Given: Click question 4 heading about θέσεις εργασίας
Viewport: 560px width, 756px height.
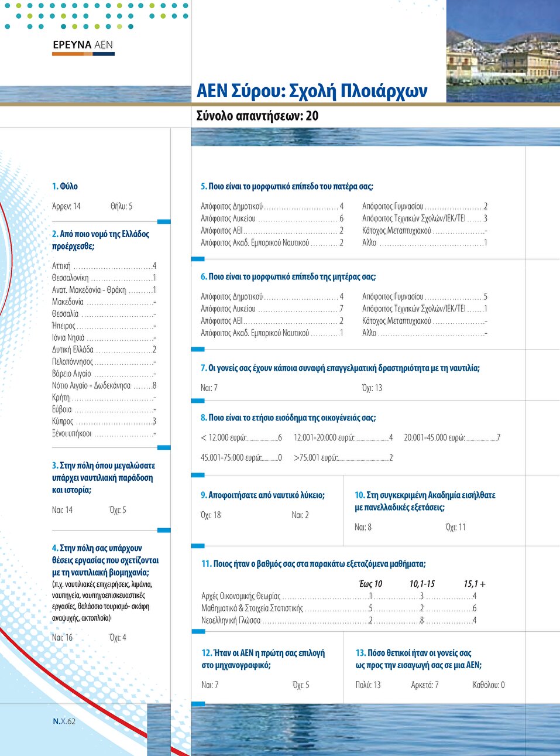Looking at the screenshot, I should (105, 560).
